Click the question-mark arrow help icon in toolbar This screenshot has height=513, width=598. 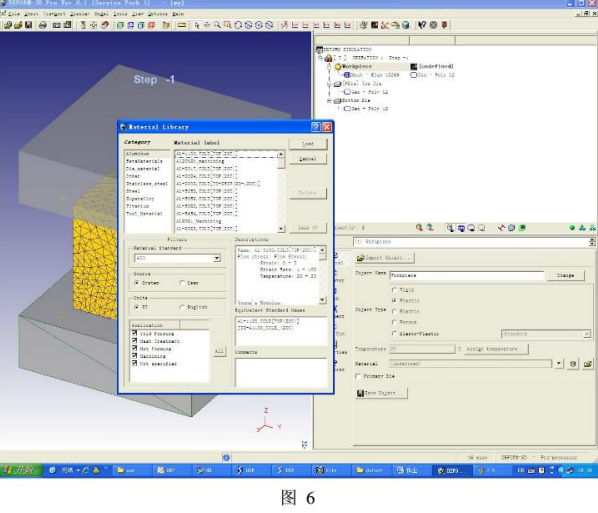[x=421, y=25]
